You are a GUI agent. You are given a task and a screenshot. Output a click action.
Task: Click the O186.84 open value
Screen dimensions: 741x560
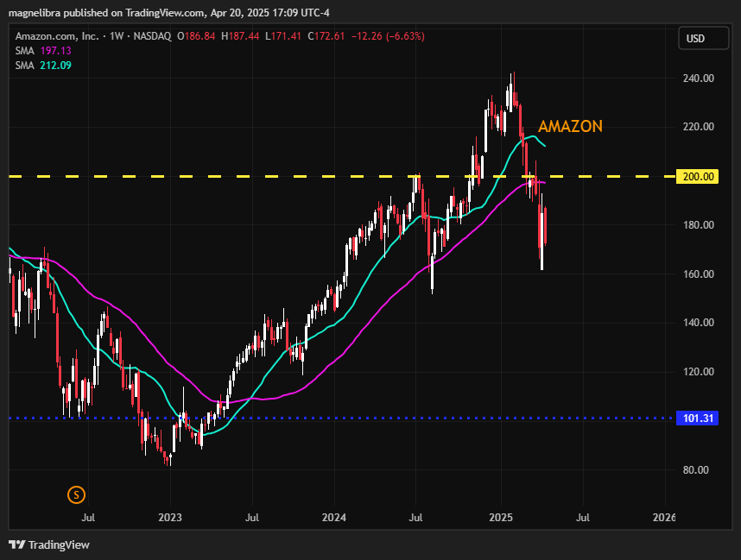tap(196, 36)
